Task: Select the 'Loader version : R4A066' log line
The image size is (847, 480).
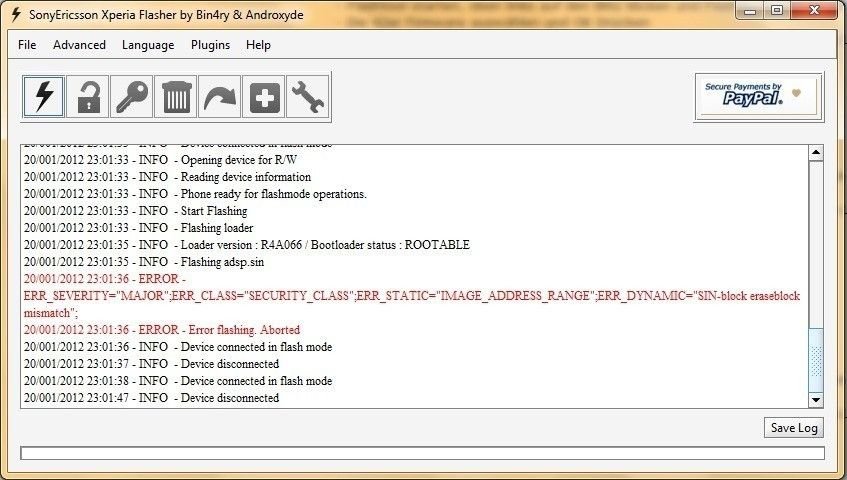Action: [247, 245]
